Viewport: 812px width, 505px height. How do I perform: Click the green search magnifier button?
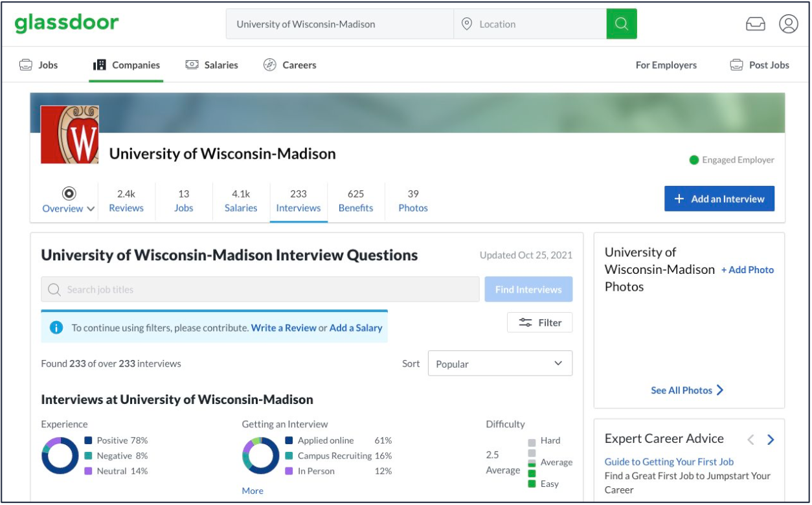pos(622,24)
